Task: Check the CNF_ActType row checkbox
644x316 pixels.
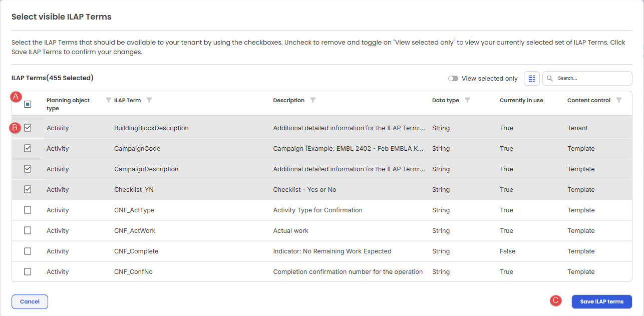Action: [x=28, y=210]
